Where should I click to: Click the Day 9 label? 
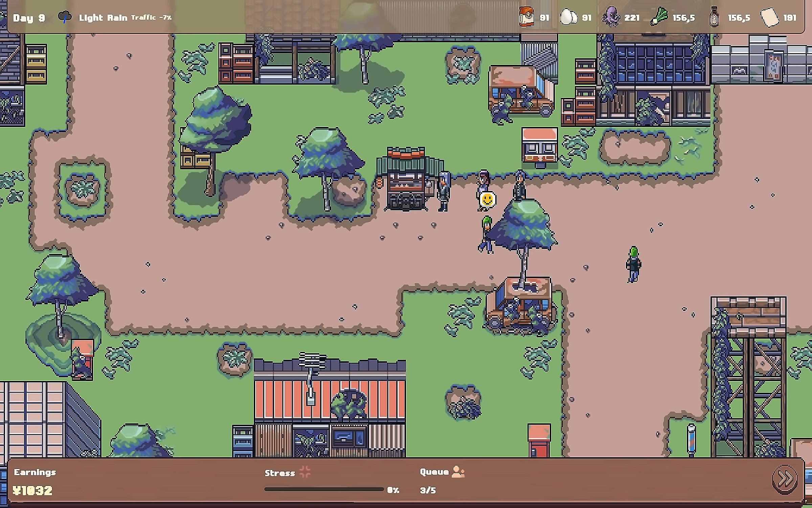29,18
